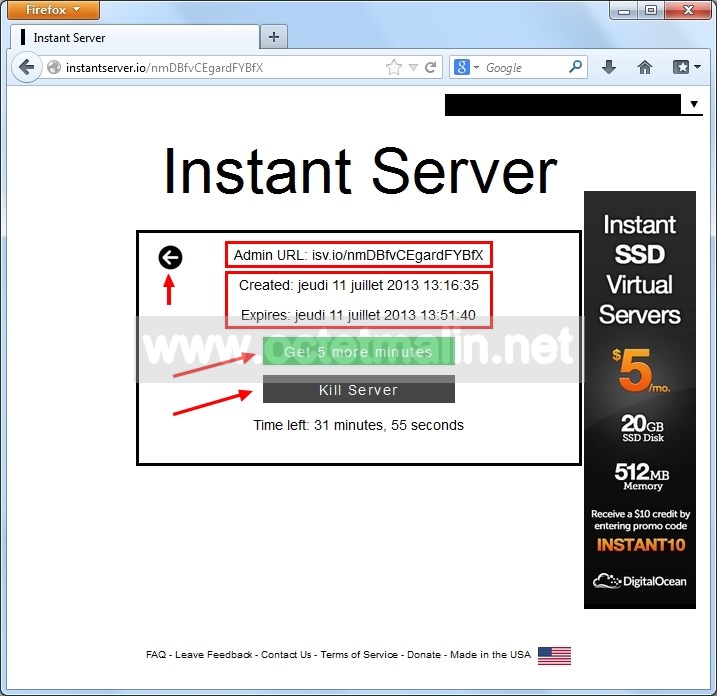The height and width of the screenshot is (696, 717).
Task: Click the Expires date line
Action: pyautogui.click(x=358, y=315)
